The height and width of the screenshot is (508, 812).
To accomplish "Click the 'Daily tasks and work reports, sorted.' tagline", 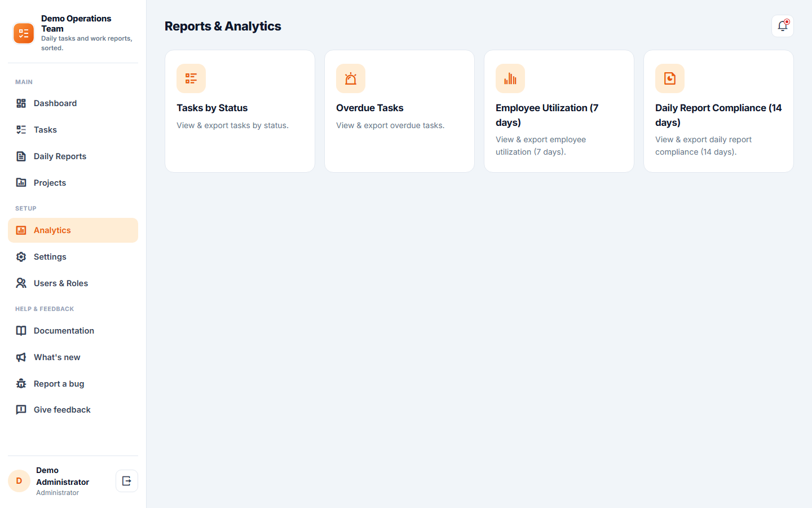I will (x=86, y=43).
